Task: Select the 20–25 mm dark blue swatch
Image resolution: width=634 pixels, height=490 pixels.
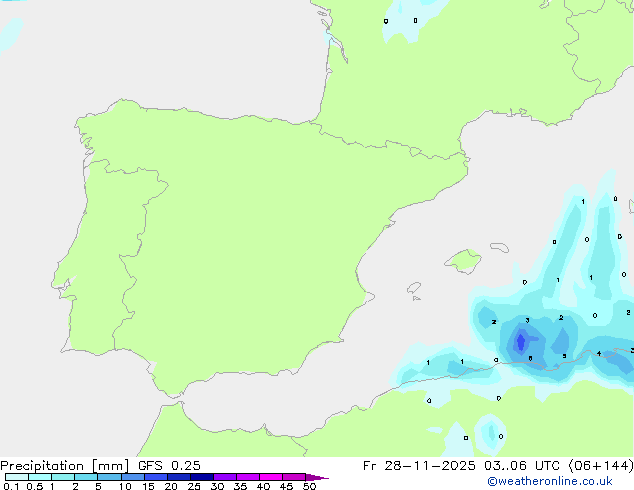Action: [179, 477]
